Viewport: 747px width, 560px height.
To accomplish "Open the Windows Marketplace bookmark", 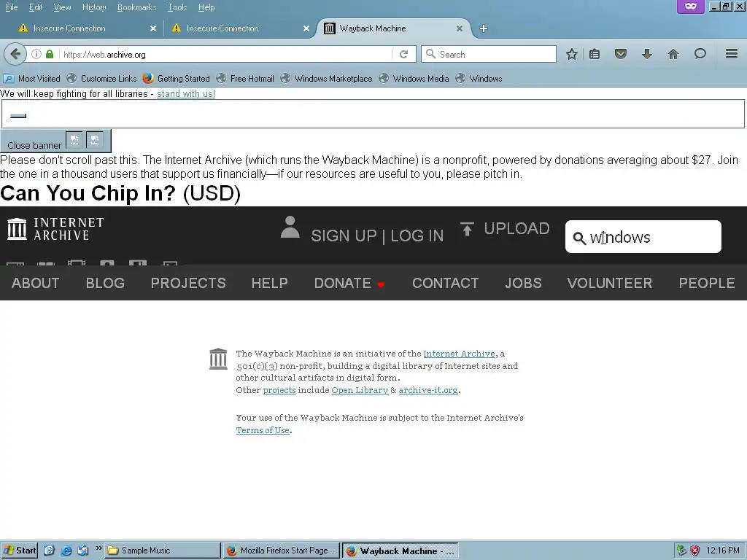I will (x=326, y=79).
